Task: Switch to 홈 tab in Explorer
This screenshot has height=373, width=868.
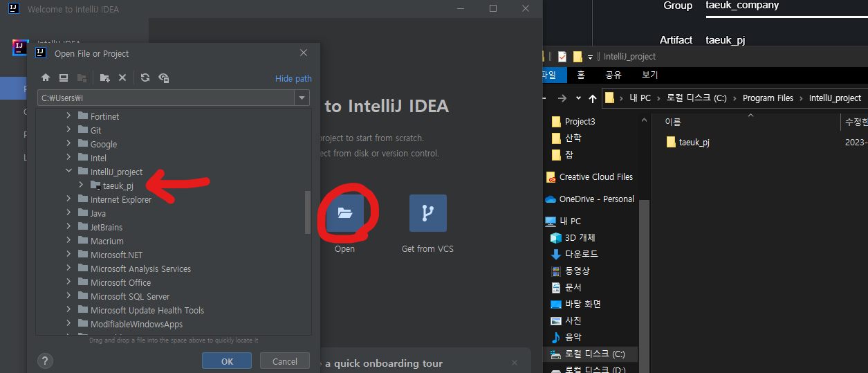Action: pyautogui.click(x=581, y=75)
